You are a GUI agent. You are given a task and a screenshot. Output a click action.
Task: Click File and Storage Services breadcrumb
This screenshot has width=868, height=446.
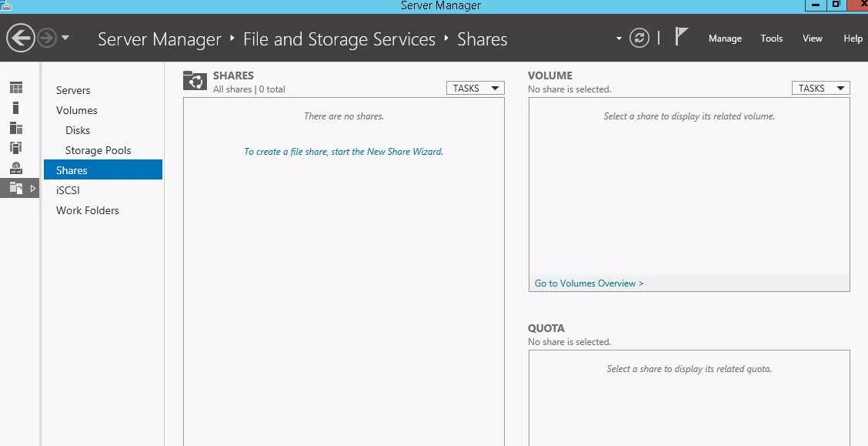(x=339, y=39)
